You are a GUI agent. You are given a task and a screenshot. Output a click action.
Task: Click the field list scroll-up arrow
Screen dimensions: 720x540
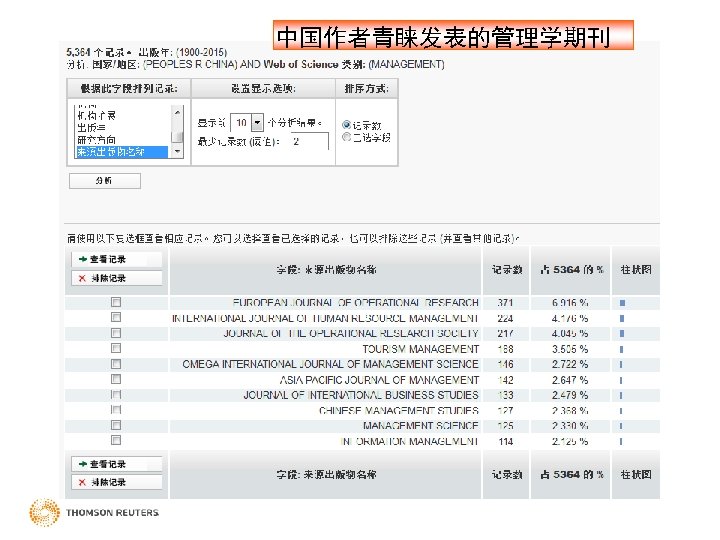click(177, 112)
